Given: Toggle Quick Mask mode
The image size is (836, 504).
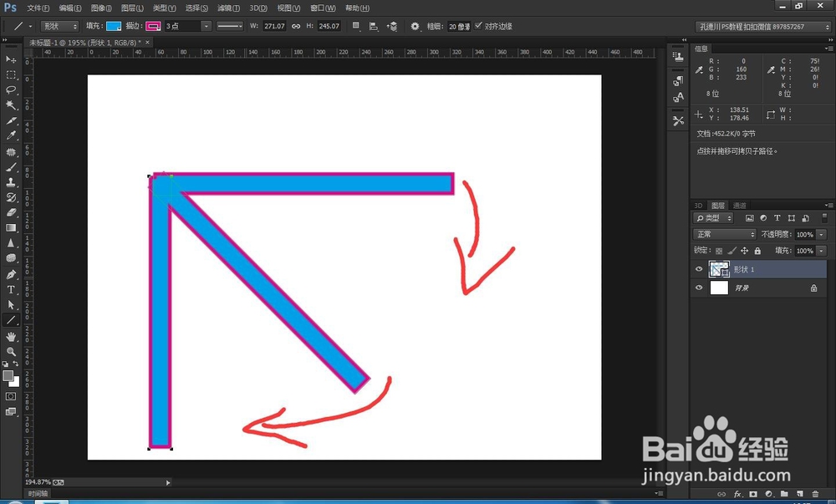Looking at the screenshot, I should coord(11,396).
